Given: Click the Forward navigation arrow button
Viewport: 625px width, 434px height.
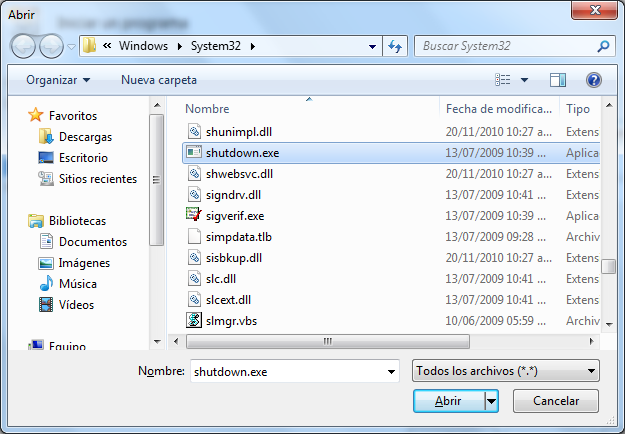Looking at the screenshot, I should click(51, 46).
